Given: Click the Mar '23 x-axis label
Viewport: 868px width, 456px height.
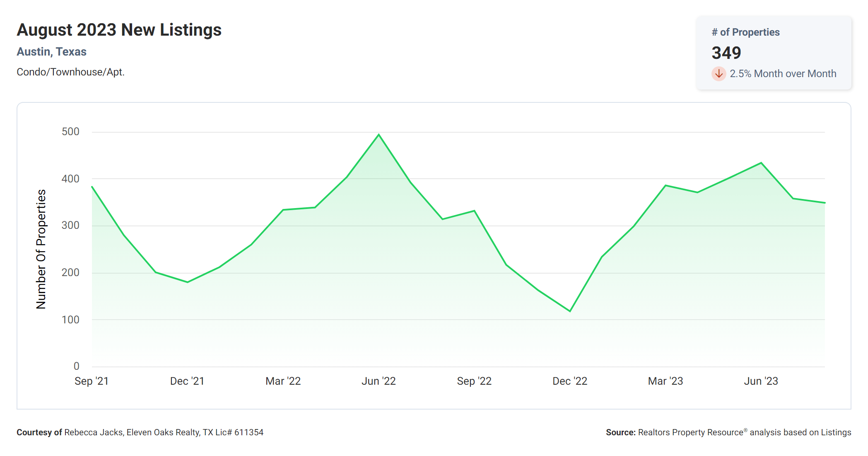Looking at the screenshot, I should [x=665, y=381].
